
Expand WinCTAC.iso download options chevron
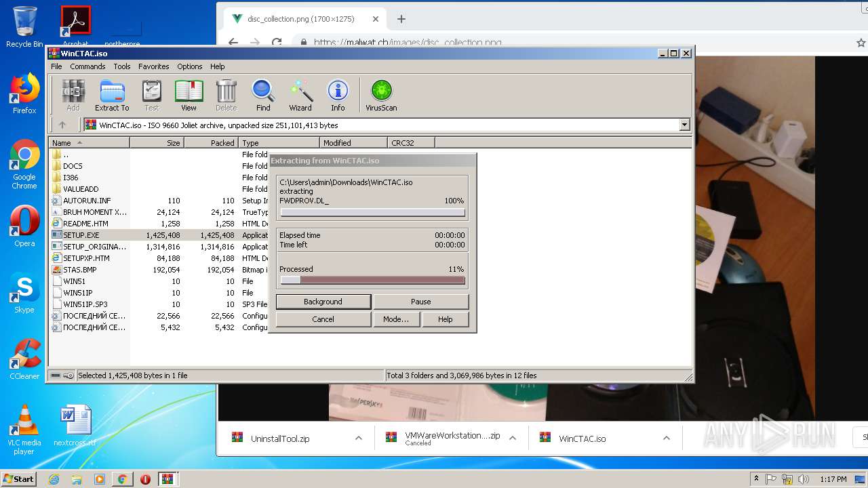(x=666, y=439)
